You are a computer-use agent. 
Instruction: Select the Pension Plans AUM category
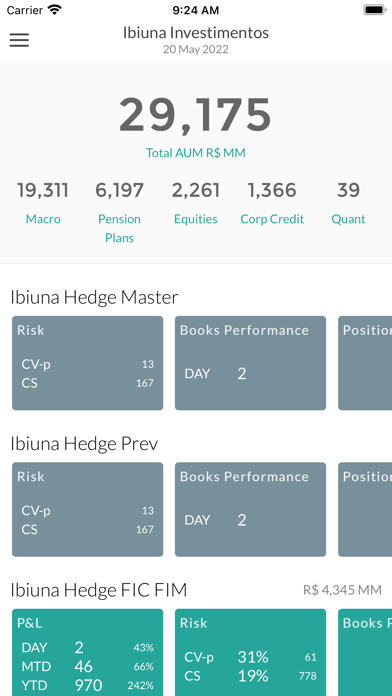click(x=119, y=212)
